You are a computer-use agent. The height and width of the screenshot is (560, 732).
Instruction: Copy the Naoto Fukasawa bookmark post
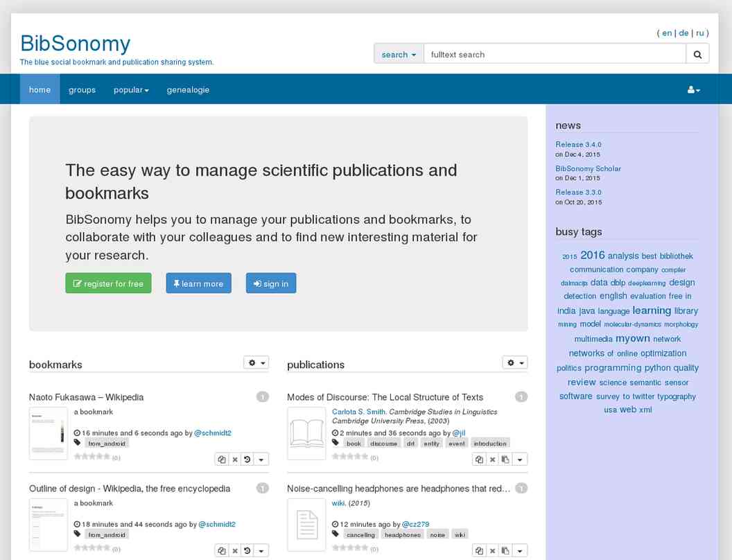(x=222, y=460)
